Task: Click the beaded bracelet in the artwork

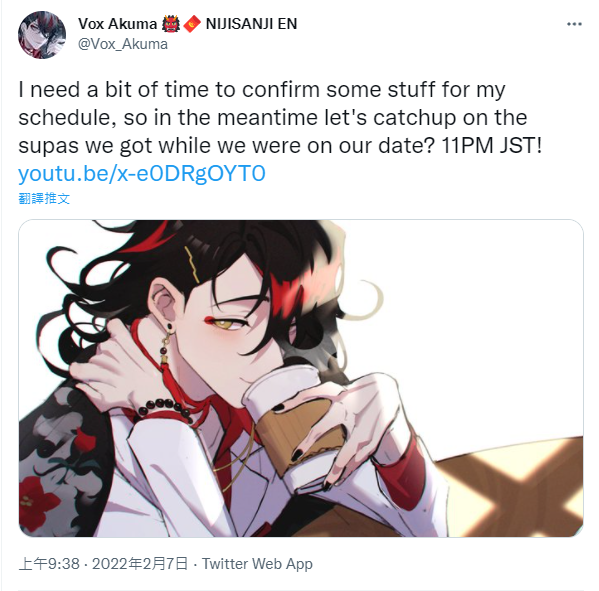Action: (x=166, y=408)
